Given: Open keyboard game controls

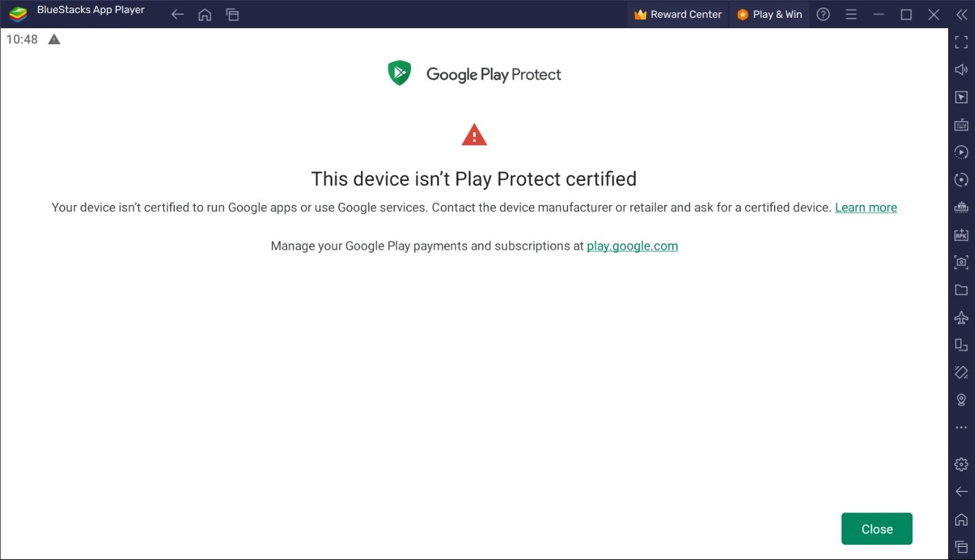Looking at the screenshot, I should click(x=961, y=124).
